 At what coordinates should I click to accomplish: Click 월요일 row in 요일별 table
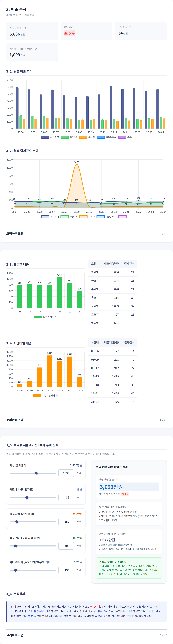click(113, 272)
